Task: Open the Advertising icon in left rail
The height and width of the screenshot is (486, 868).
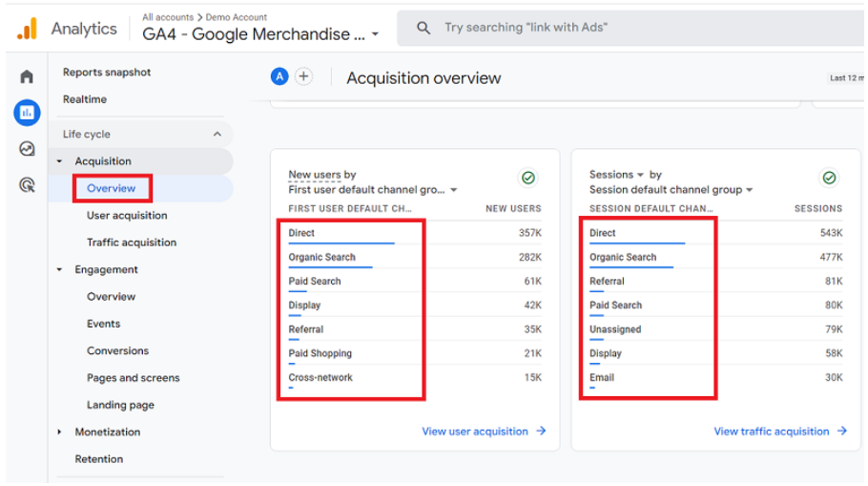Action: pos(27,185)
